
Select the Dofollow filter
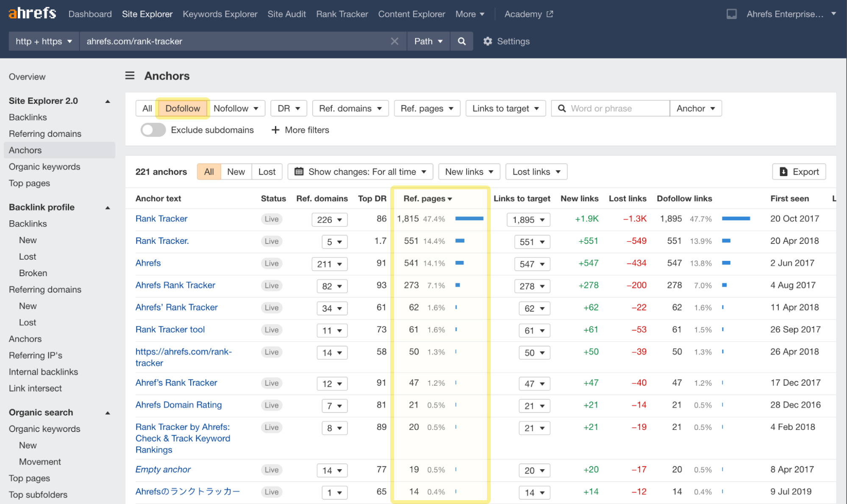[x=182, y=108]
